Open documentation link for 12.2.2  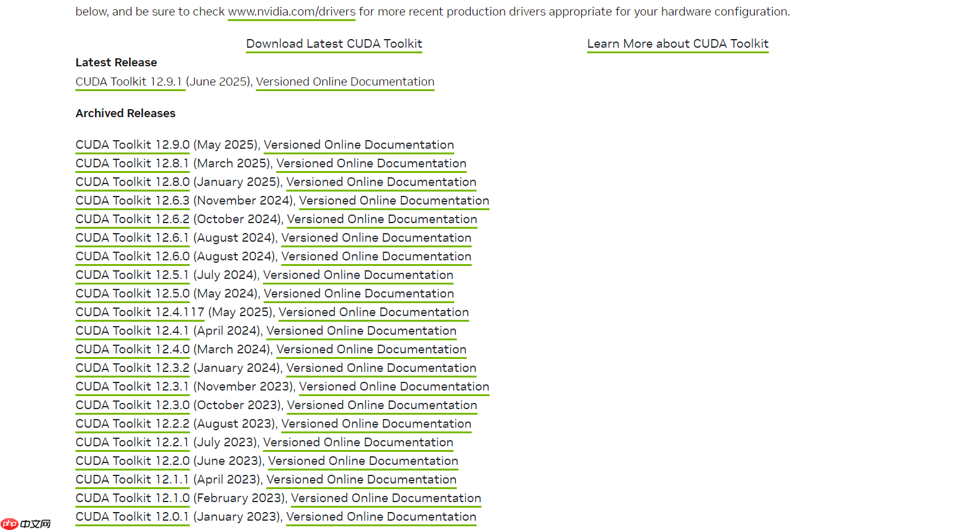pos(376,424)
